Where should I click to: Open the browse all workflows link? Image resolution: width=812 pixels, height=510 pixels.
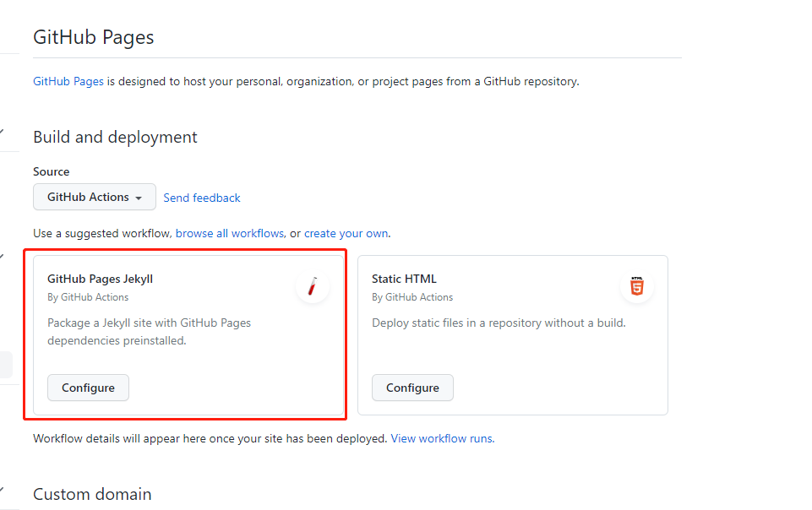coord(230,233)
